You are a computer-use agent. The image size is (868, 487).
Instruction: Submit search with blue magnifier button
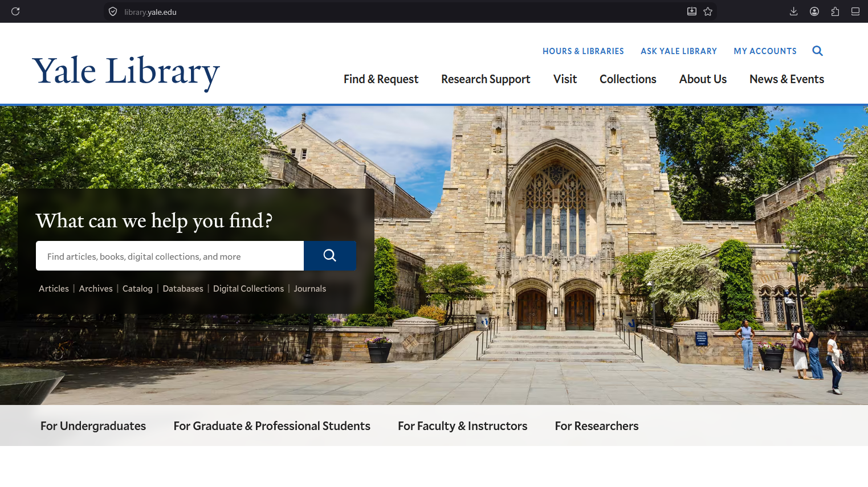[330, 256]
